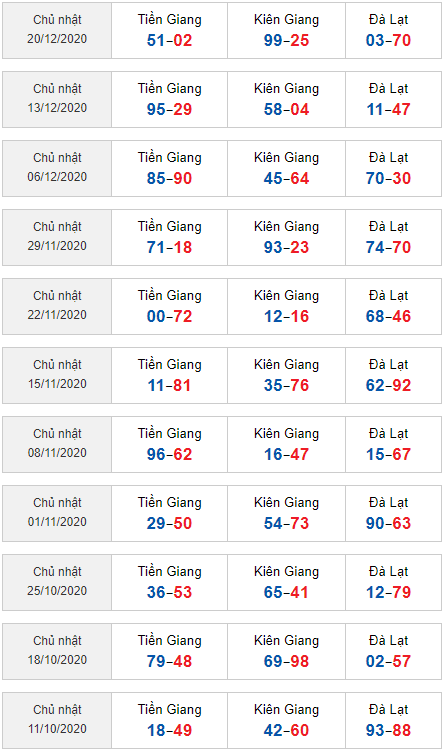Click the 08/11/2020 date cell

57,444
